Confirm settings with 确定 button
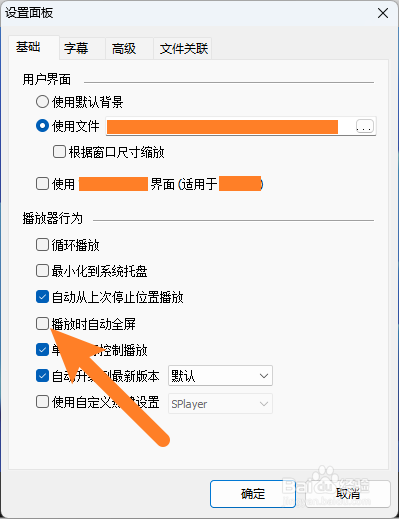The image size is (399, 519). pyautogui.click(x=253, y=494)
